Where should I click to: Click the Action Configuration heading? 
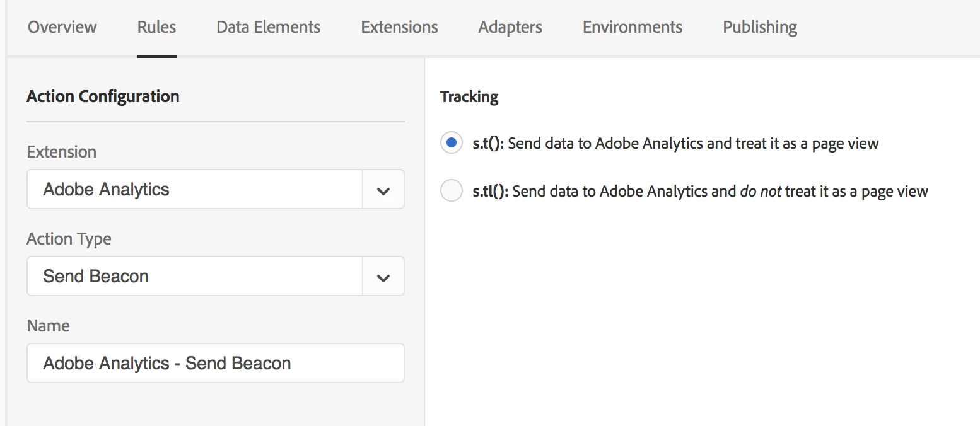(103, 96)
